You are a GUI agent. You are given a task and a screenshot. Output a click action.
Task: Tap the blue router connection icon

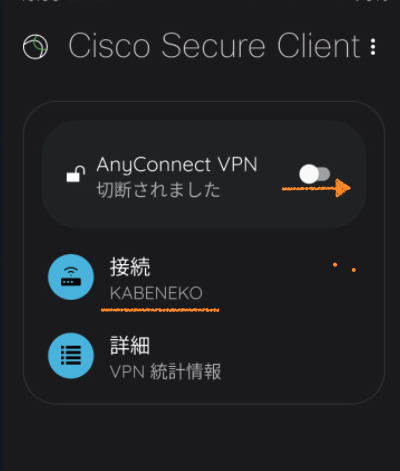click(x=71, y=277)
